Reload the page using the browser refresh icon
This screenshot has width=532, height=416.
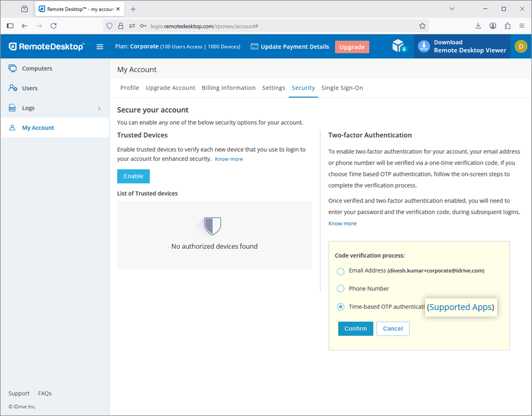(54, 26)
